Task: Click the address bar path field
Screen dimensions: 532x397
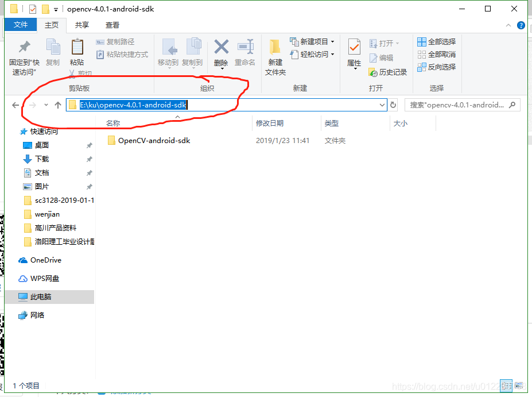Action: [x=226, y=105]
